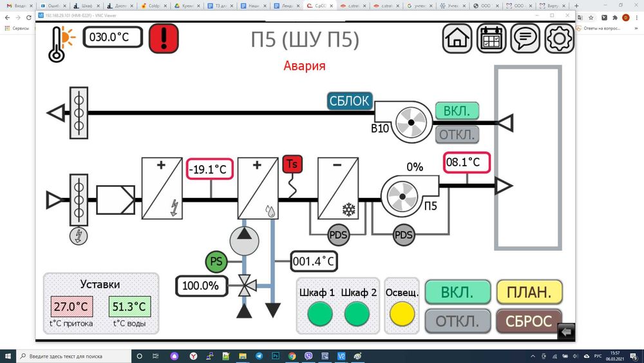Click the -19.1°C temperature reading
The height and width of the screenshot is (363, 644).
point(209,169)
